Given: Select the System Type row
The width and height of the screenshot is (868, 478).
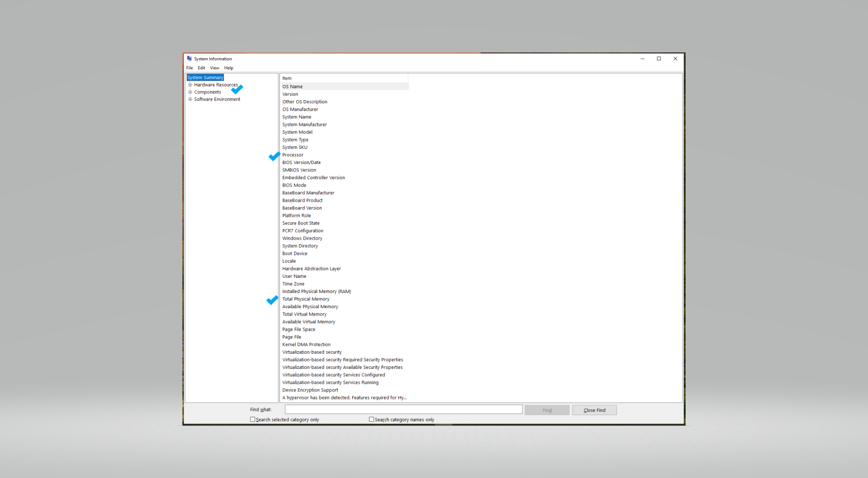Looking at the screenshot, I should (344, 140).
